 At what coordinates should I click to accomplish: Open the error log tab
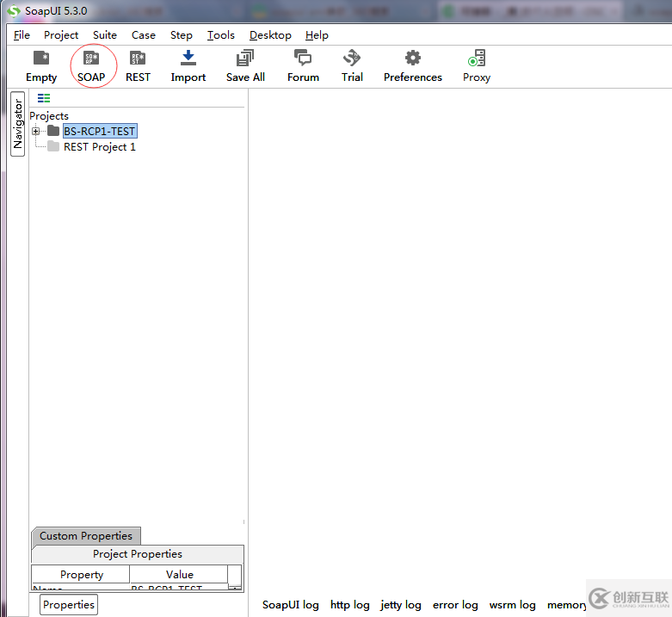click(455, 605)
